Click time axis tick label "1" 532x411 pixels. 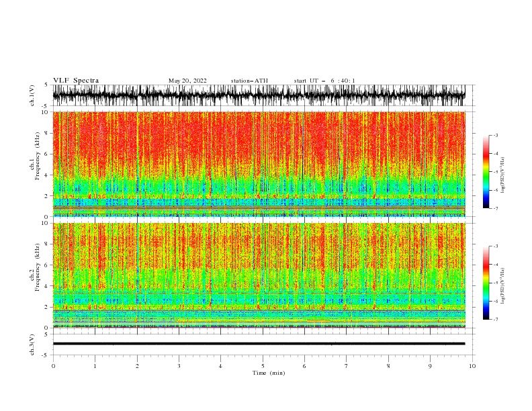point(95,366)
